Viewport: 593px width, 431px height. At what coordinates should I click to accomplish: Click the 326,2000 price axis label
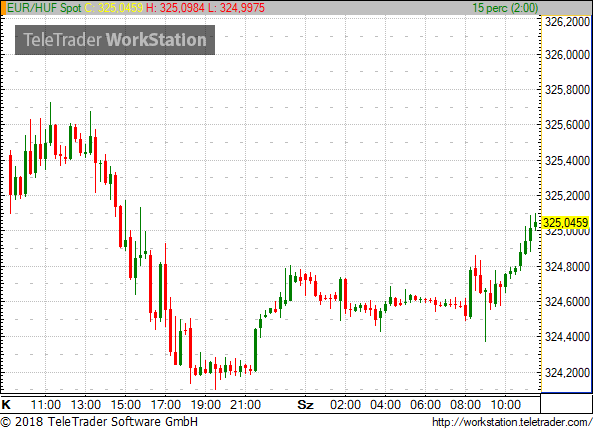(x=567, y=22)
